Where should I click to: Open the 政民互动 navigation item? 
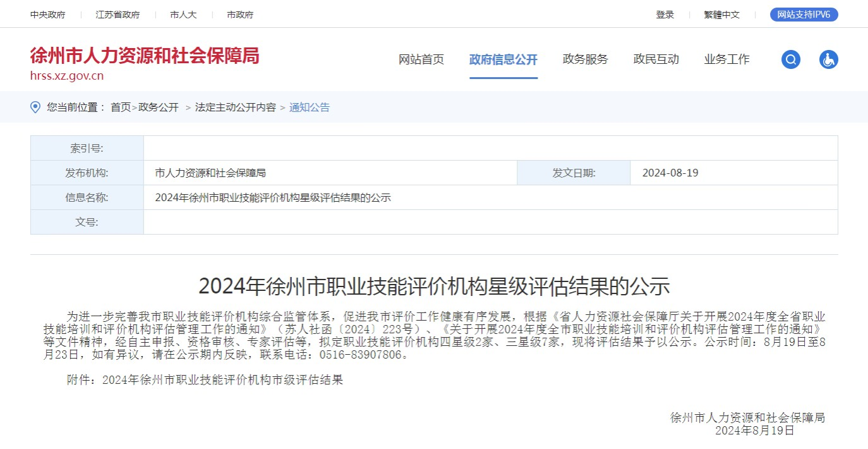point(656,59)
